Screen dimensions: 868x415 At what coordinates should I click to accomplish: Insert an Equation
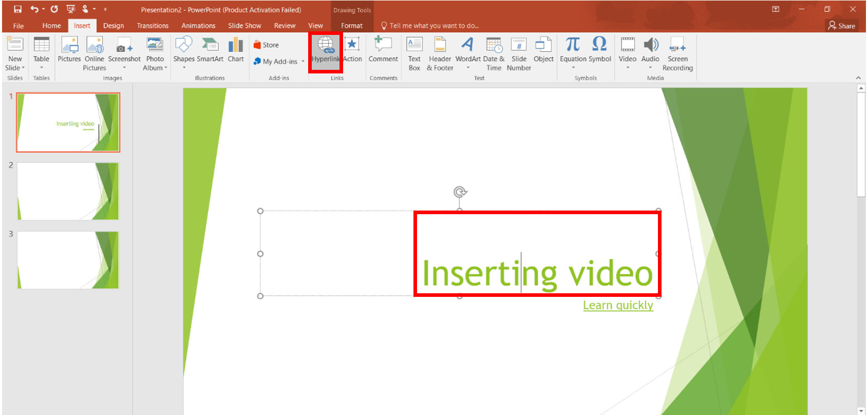(x=573, y=53)
